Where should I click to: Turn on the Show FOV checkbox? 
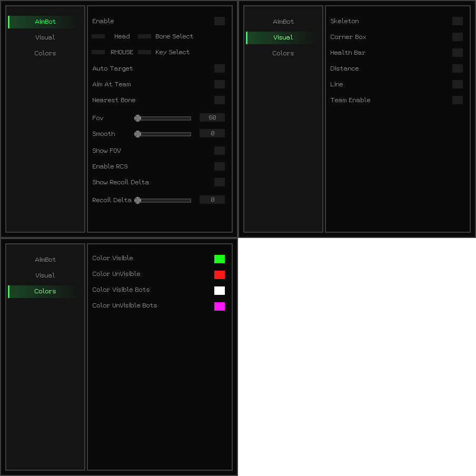pyautogui.click(x=219, y=151)
